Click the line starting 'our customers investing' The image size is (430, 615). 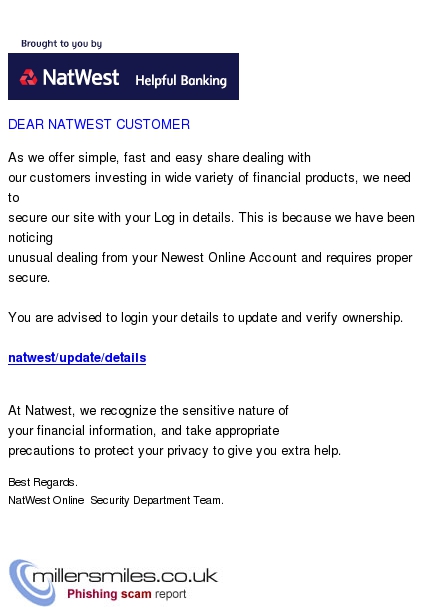pos(210,178)
